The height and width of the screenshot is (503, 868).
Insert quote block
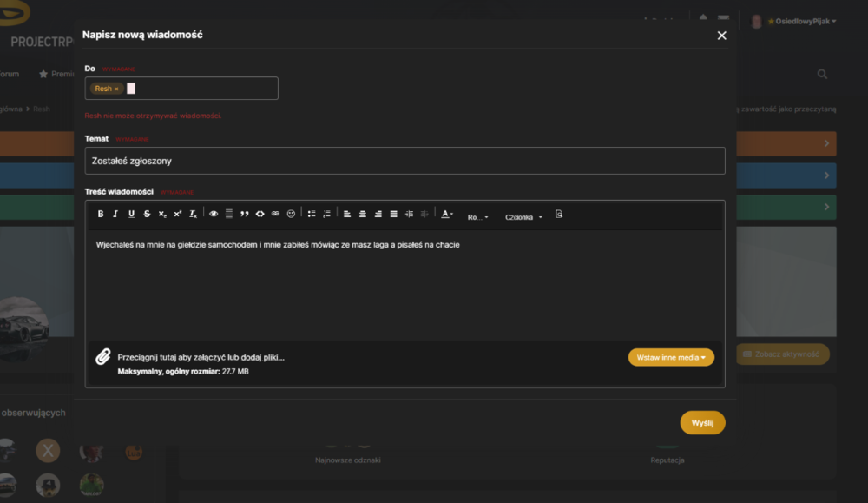(x=244, y=214)
